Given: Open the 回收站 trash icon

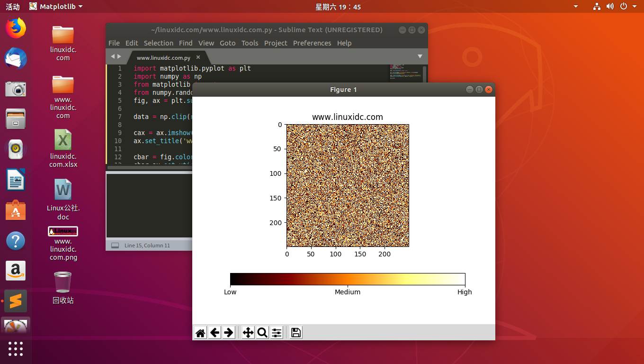Looking at the screenshot, I should [x=63, y=287].
